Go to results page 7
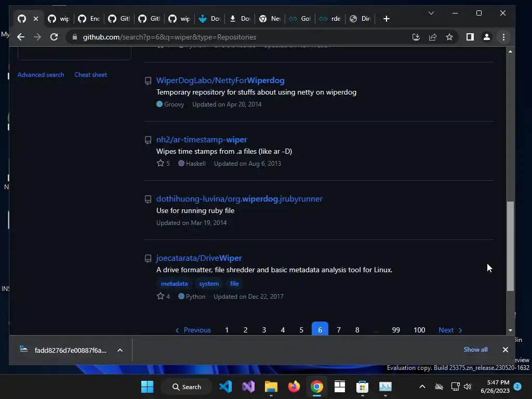532x399 pixels. coord(339,330)
